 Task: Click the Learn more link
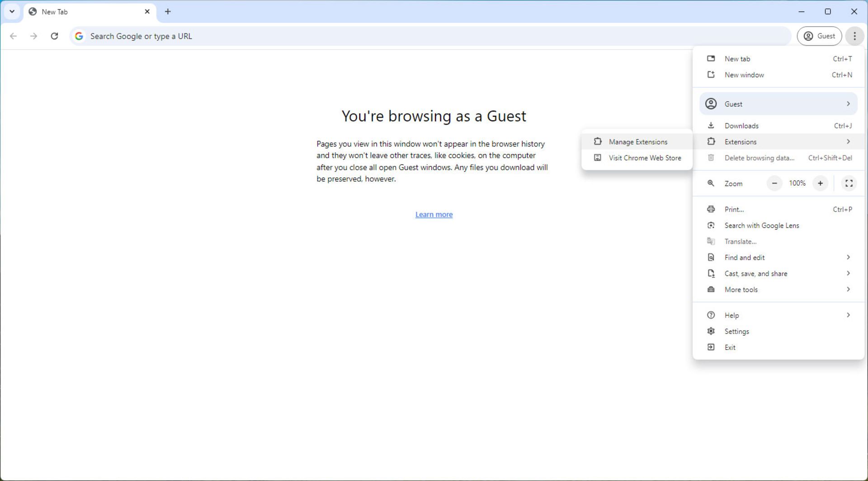pyautogui.click(x=434, y=215)
